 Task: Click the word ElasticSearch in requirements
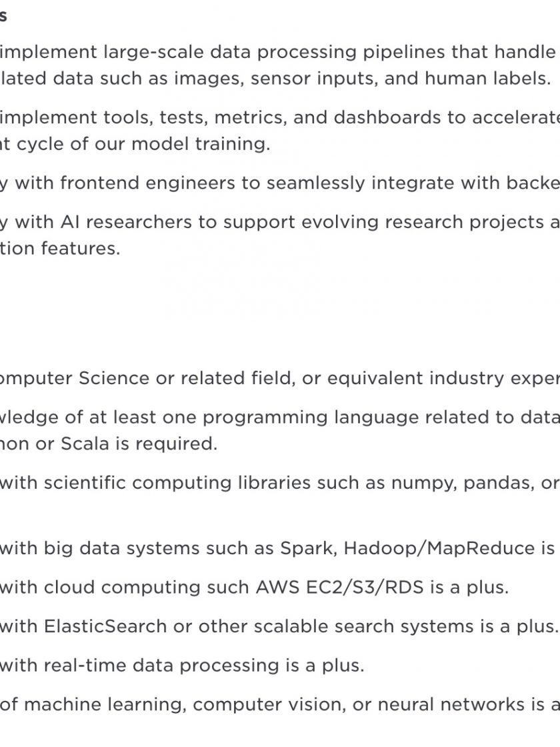tap(105, 626)
